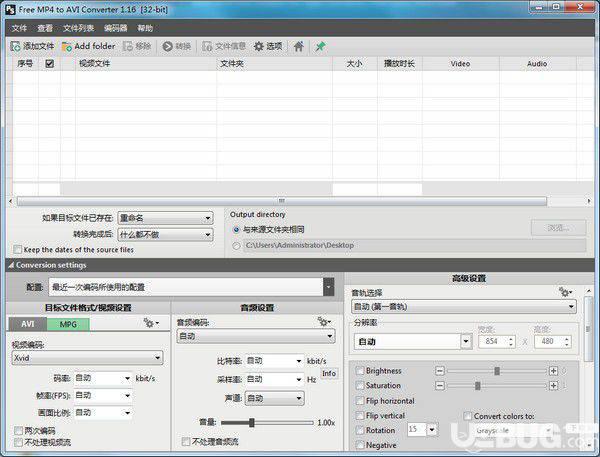The image size is (600, 457).
Task: Open the video bitrate dropdown
Action: [103, 378]
